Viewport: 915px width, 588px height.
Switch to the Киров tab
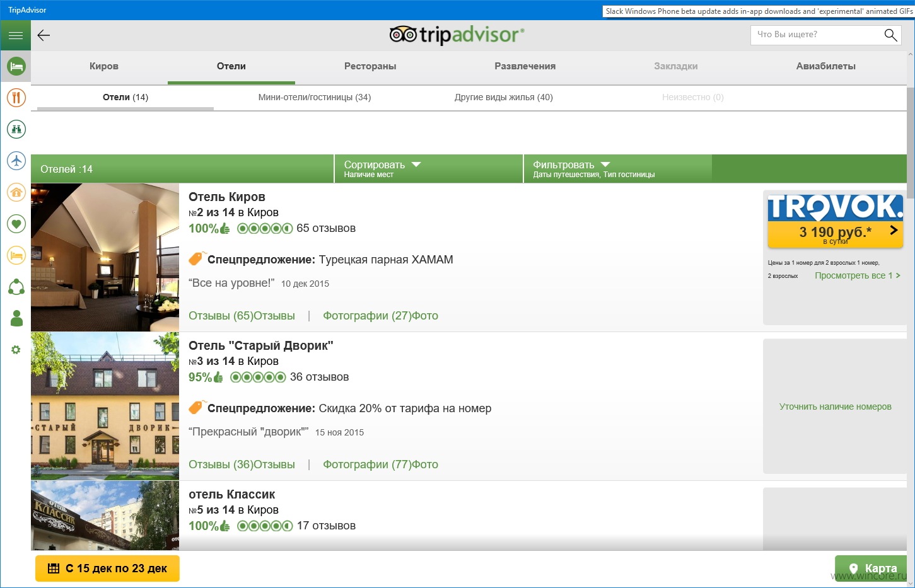pos(104,66)
